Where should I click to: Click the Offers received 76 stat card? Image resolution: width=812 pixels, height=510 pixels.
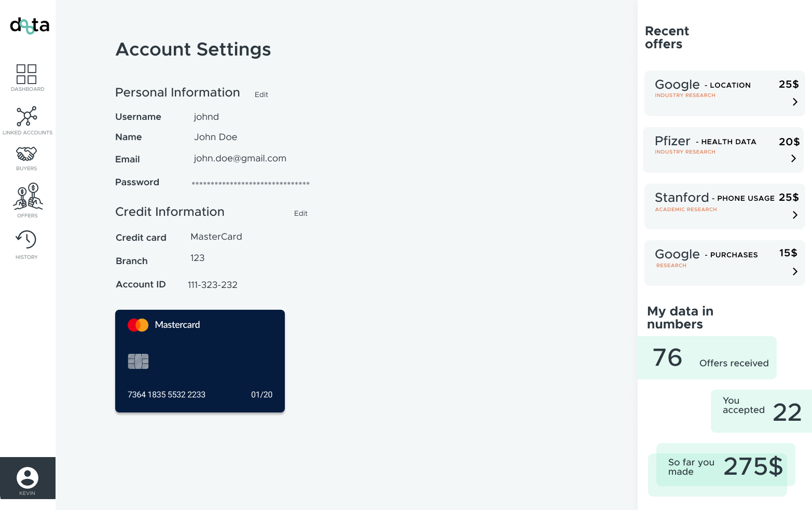coord(707,357)
